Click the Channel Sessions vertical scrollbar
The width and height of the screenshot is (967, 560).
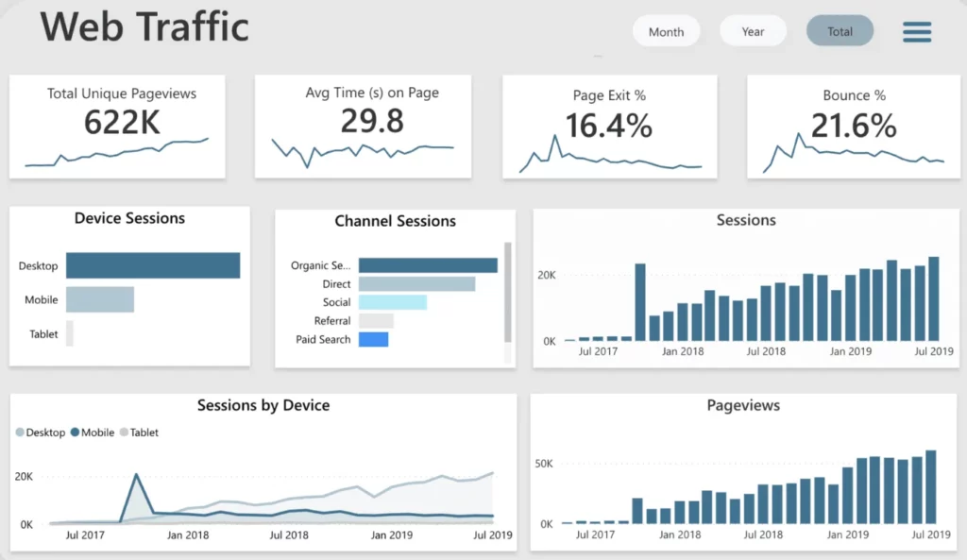[507, 293]
